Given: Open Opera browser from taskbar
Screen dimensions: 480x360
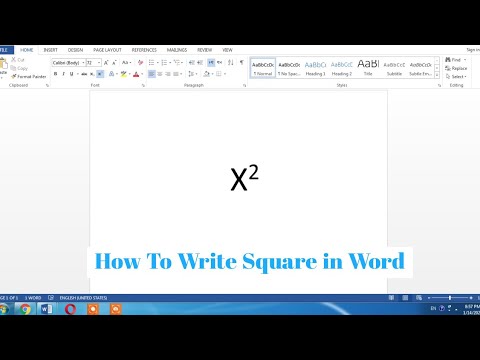Looking at the screenshot, I should point(70,309).
